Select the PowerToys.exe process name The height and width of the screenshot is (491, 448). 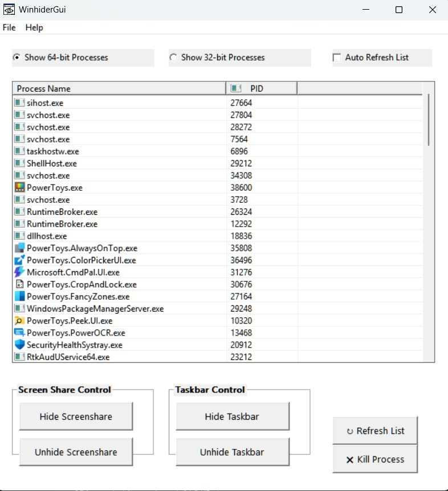point(55,187)
